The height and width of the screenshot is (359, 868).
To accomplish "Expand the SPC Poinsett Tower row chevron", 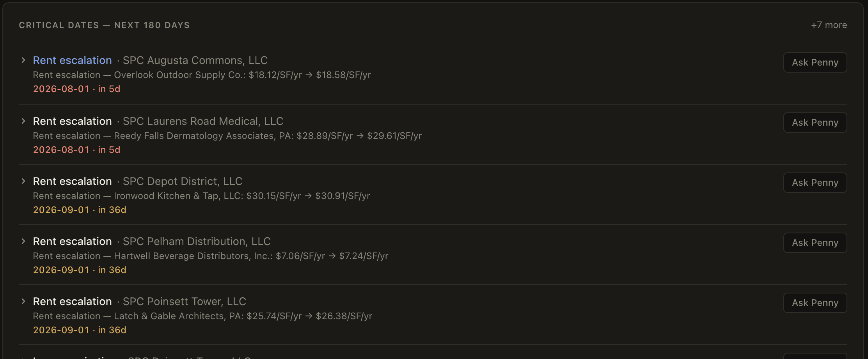I will pyautogui.click(x=23, y=301).
